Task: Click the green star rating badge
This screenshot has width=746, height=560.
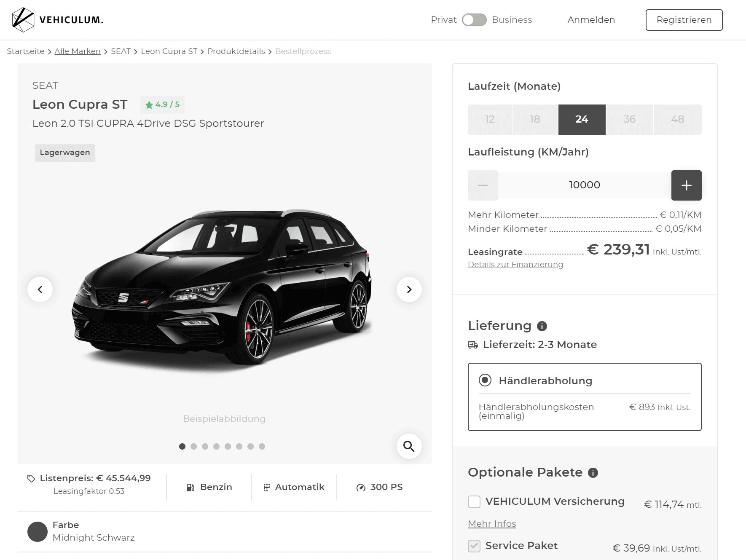Action: click(x=162, y=104)
